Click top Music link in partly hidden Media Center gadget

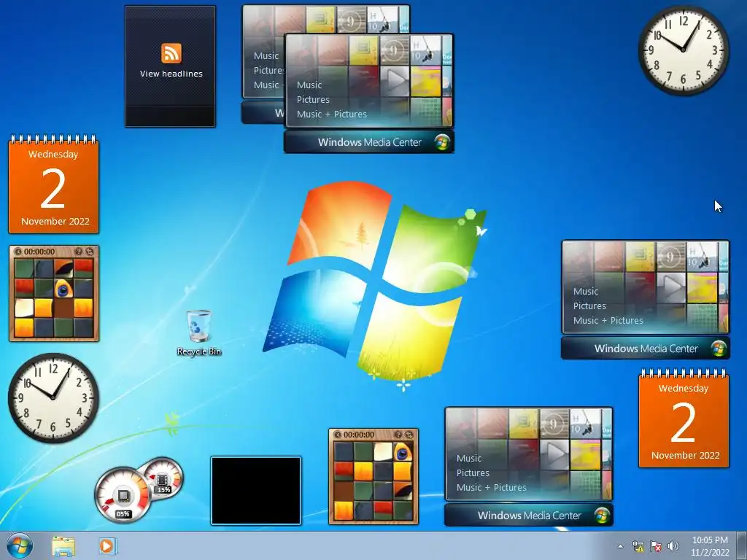tap(266, 55)
